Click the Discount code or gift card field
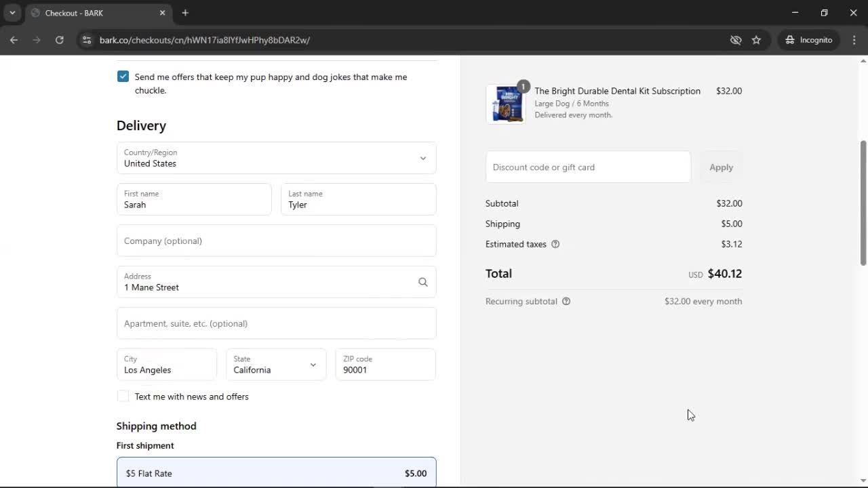868x488 pixels. (588, 167)
